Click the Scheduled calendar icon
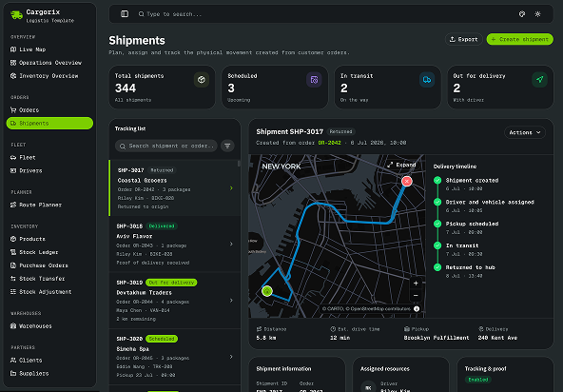563x392 pixels. point(314,80)
